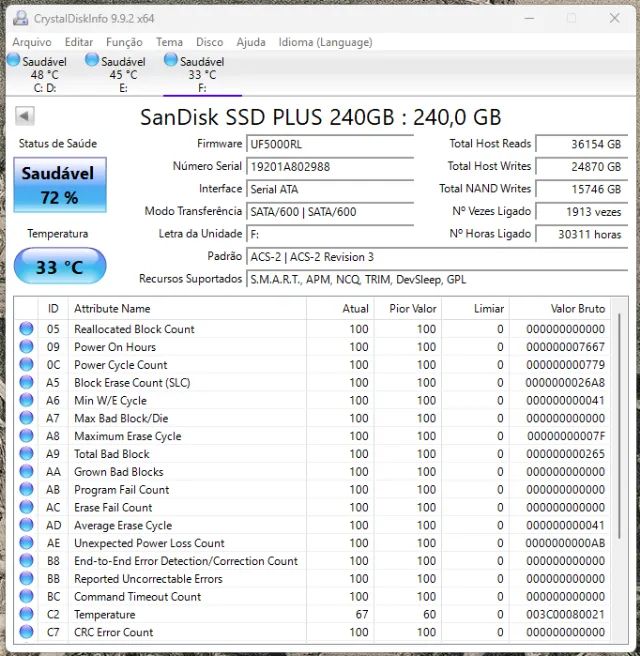Open the Ajuda menu
Screen dimensions: 640x656
pos(251,42)
